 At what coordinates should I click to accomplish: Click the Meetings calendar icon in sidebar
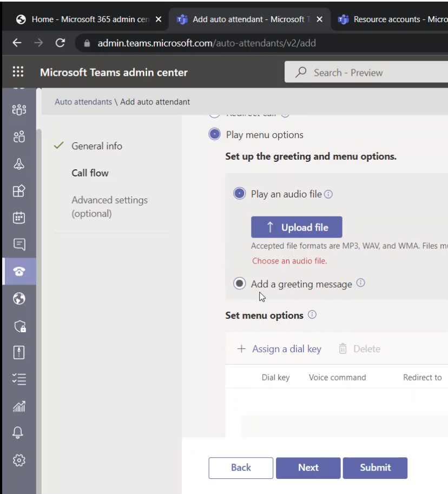[x=19, y=218]
